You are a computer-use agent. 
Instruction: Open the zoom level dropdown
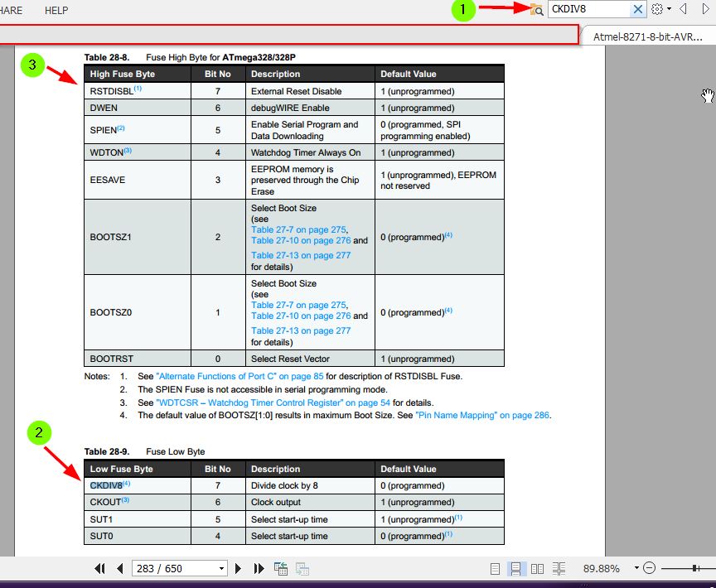636,568
